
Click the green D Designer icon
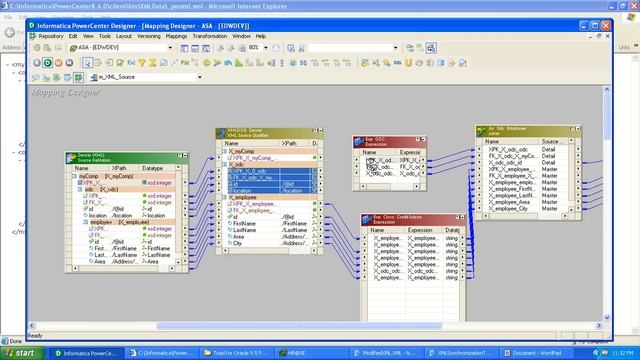tap(48, 63)
